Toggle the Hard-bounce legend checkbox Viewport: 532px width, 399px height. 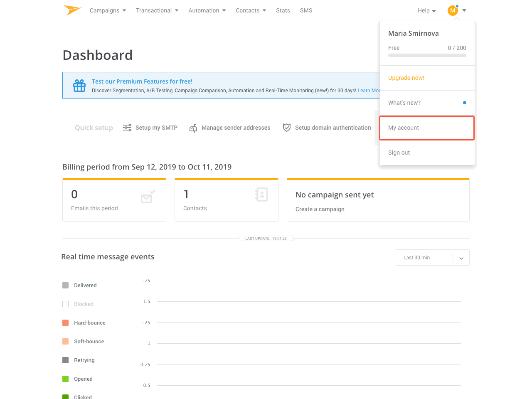(65, 323)
